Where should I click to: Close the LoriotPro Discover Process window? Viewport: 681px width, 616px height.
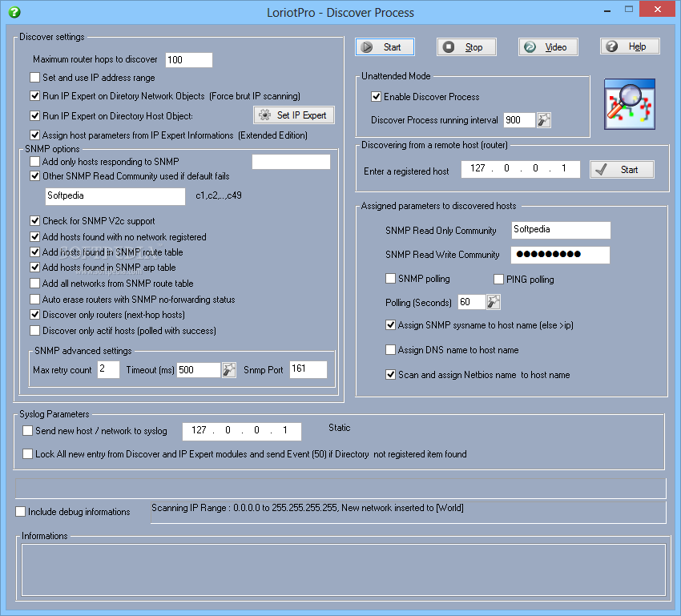pyautogui.click(x=658, y=9)
